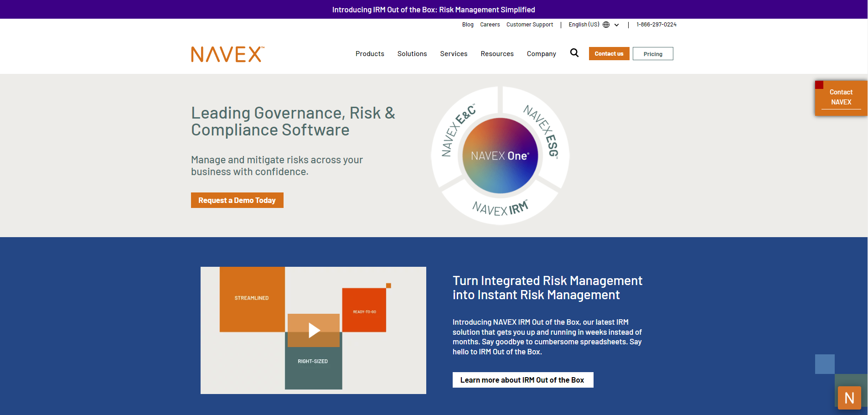The height and width of the screenshot is (415, 868).
Task: Click the Contact us button
Action: [x=609, y=53]
